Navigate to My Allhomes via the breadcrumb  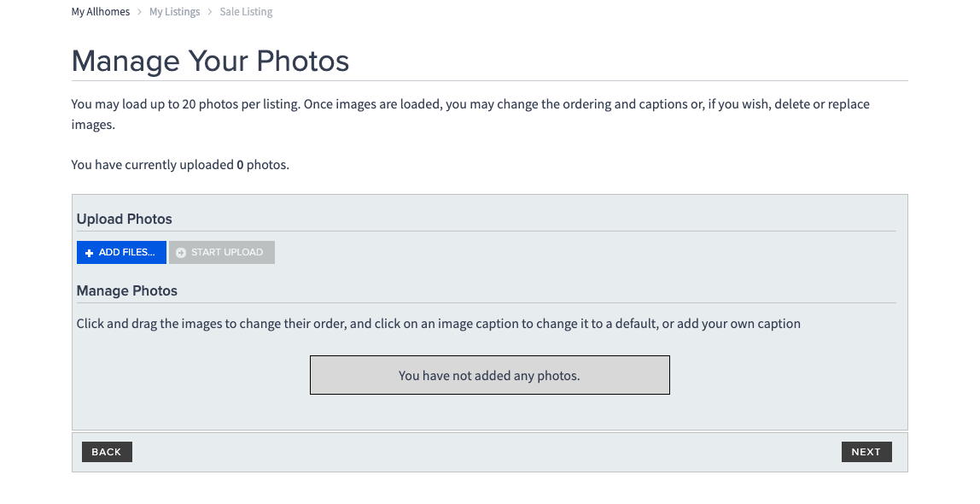click(100, 11)
